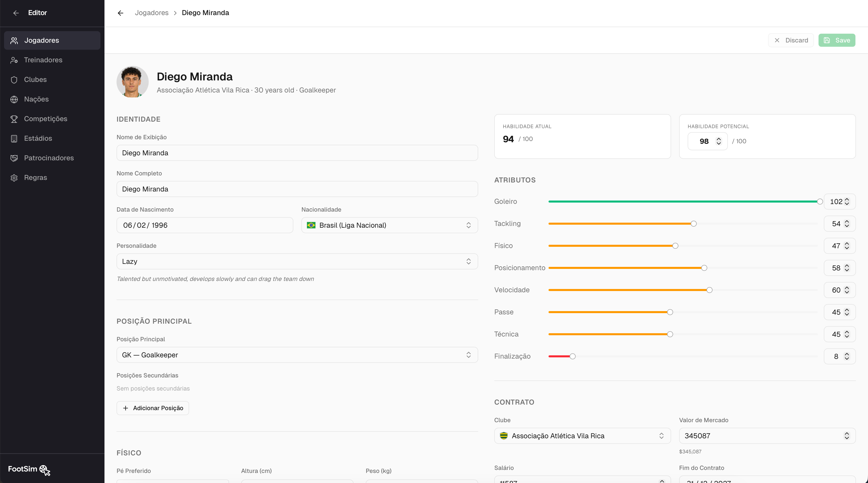This screenshot has width=868, height=483.
Task: Click the Competições trophy icon
Action: (14, 119)
